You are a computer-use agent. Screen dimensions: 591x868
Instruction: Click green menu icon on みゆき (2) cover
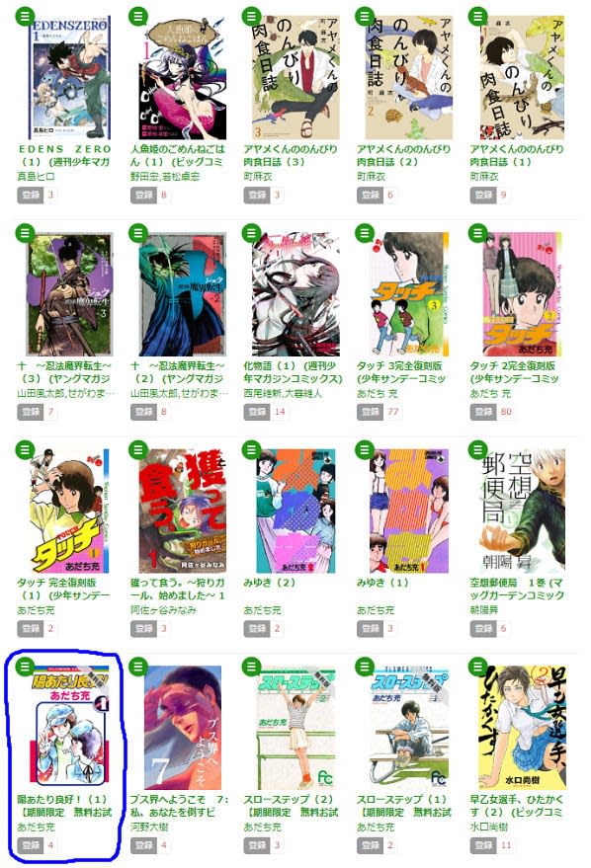pyautogui.click(x=251, y=450)
